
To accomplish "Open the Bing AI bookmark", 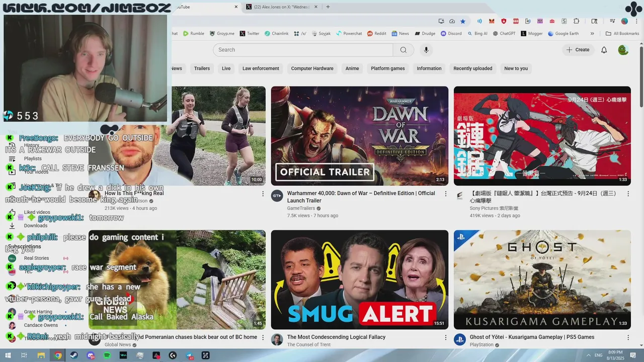I will point(477,34).
